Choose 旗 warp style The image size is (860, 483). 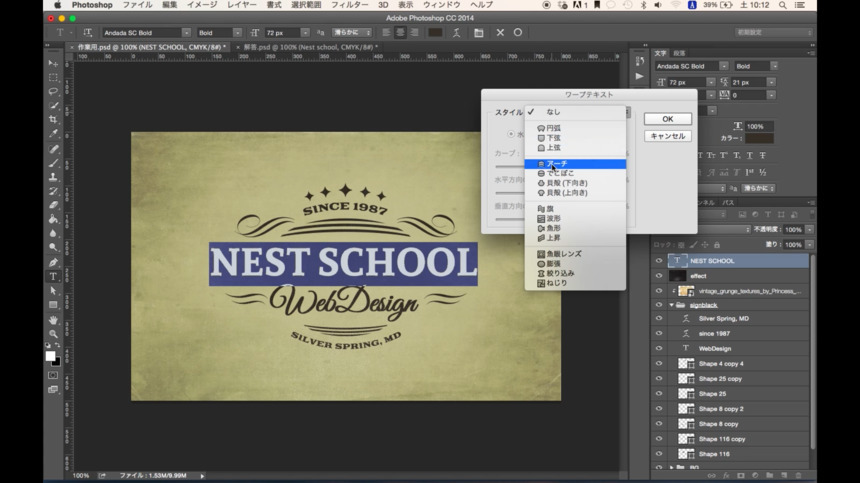point(575,209)
